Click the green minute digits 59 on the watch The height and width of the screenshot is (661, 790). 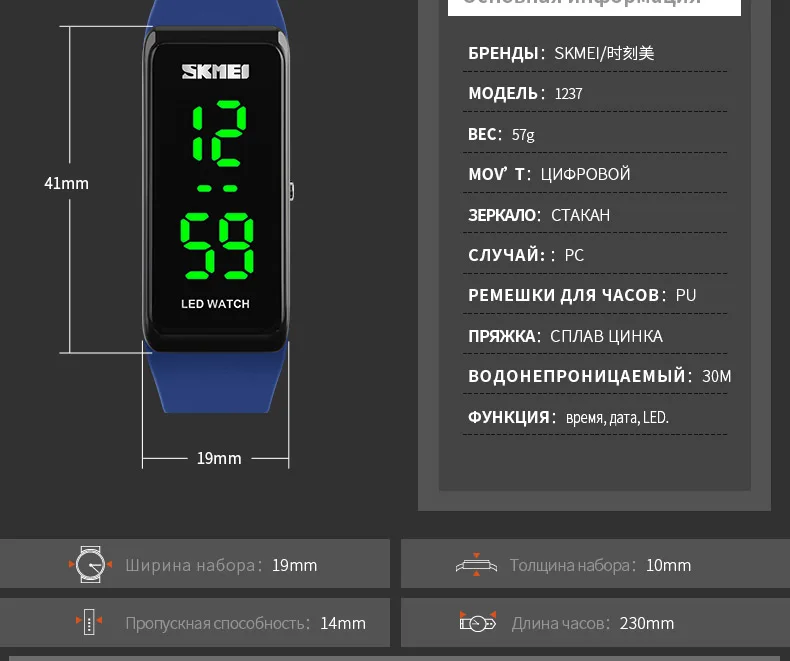pyautogui.click(x=217, y=246)
